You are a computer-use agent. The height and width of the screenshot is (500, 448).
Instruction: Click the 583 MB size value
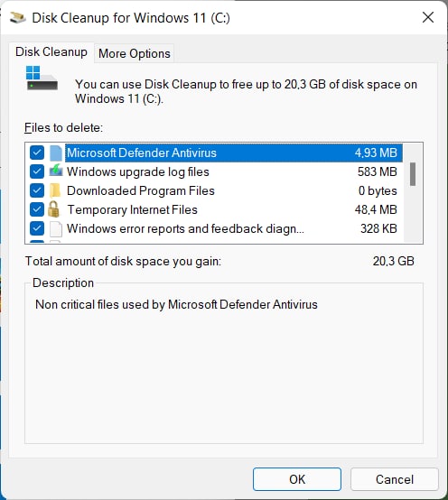coord(378,171)
